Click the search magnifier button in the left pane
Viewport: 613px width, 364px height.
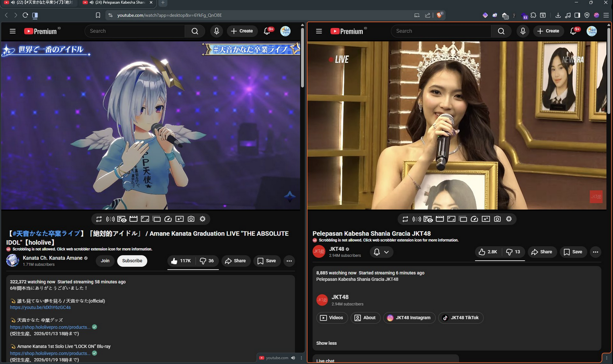195,31
